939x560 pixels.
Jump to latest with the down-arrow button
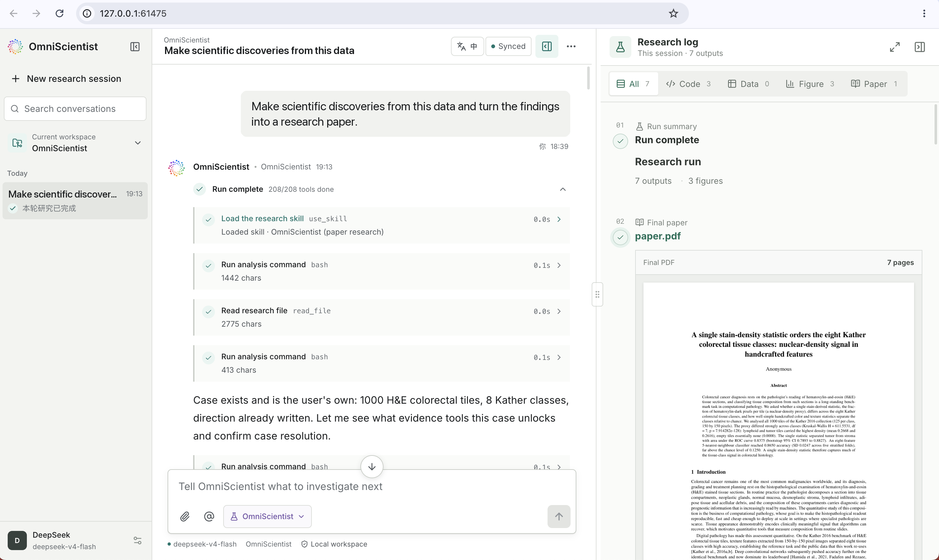[372, 466]
